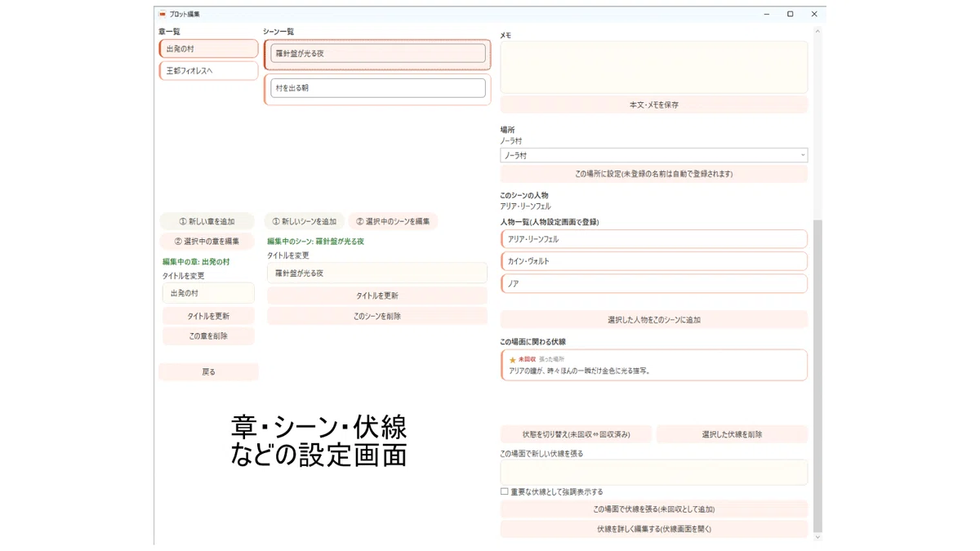Click the down arrow of the vertical scrollbar

818,537
